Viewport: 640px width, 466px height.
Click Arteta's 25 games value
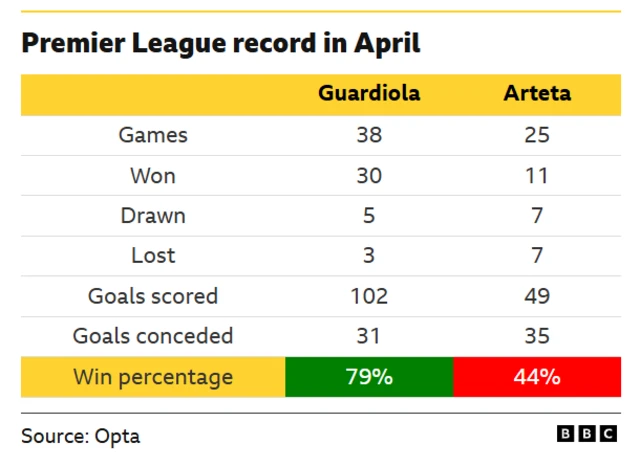pos(537,135)
